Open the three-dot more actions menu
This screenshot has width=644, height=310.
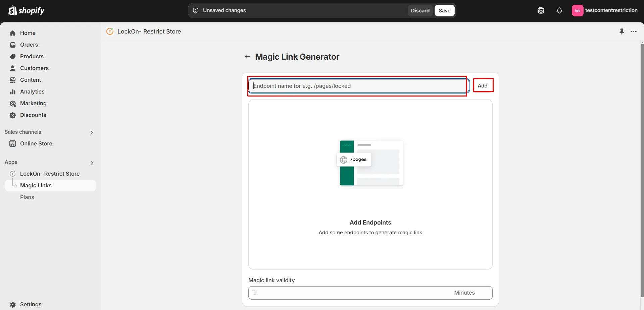(x=634, y=32)
